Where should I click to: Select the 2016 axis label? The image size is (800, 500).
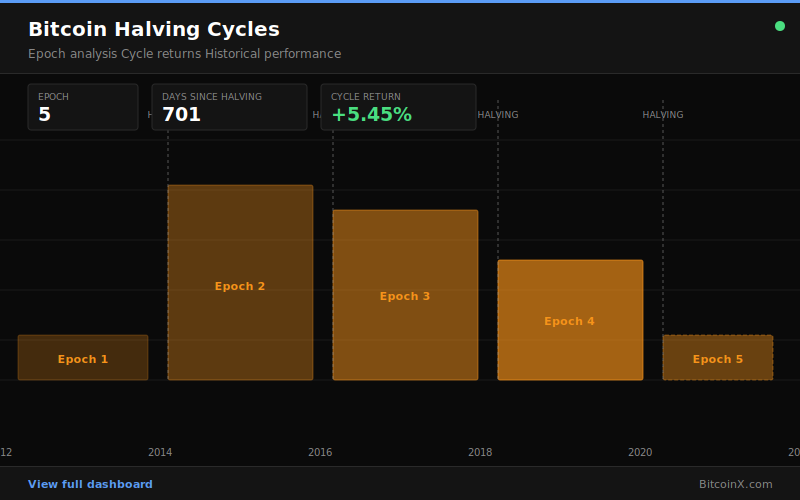tap(320, 452)
